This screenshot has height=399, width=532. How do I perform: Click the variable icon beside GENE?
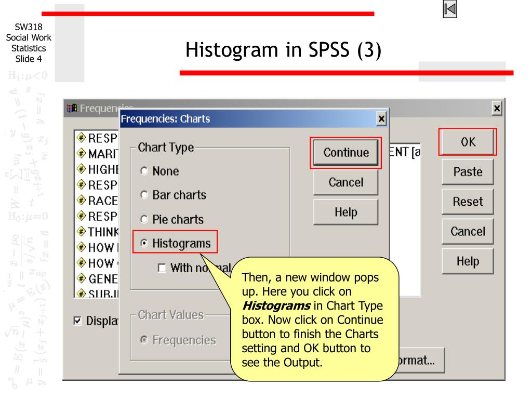[82, 278]
